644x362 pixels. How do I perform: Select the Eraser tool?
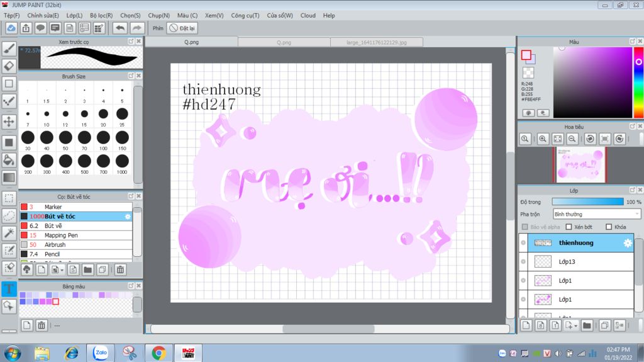[x=9, y=66]
